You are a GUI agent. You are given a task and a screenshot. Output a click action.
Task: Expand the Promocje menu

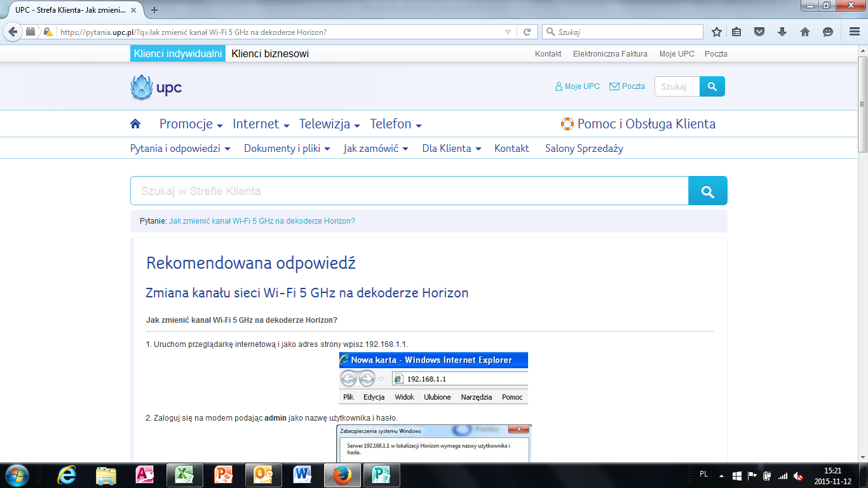[191, 124]
